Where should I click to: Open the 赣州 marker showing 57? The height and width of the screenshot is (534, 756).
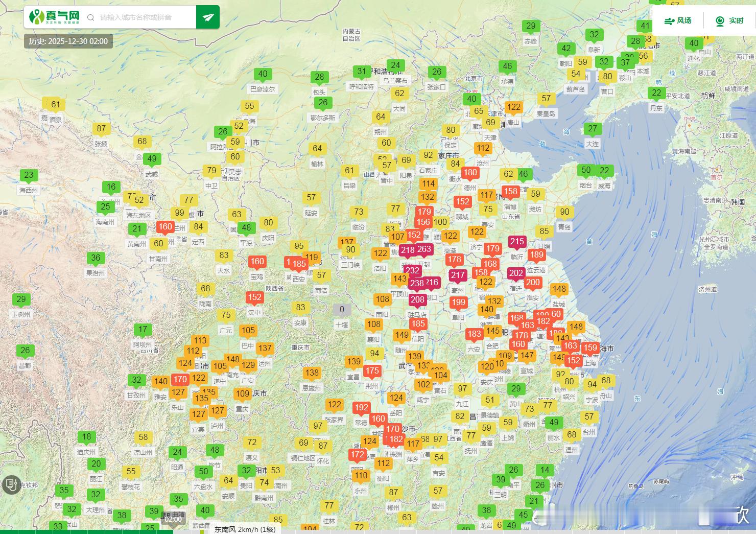(x=438, y=492)
